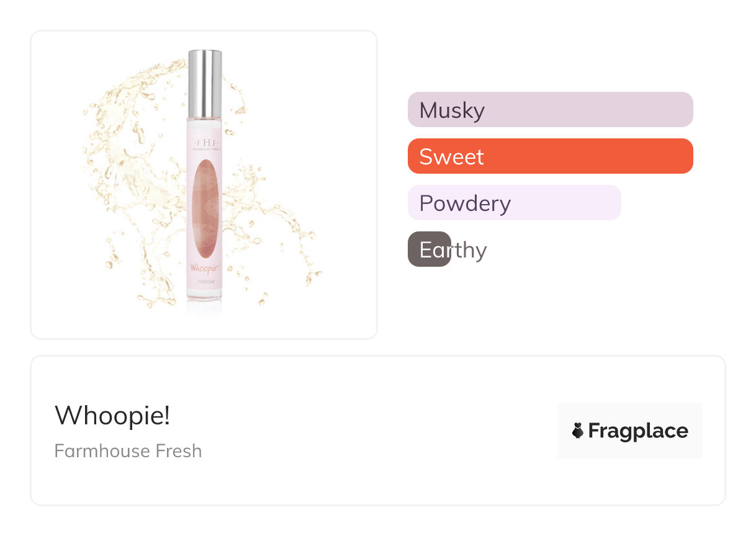Click the Fragplace perfume bottle logo icon
Image resolution: width=756 pixels, height=536 pixels.
(578, 431)
